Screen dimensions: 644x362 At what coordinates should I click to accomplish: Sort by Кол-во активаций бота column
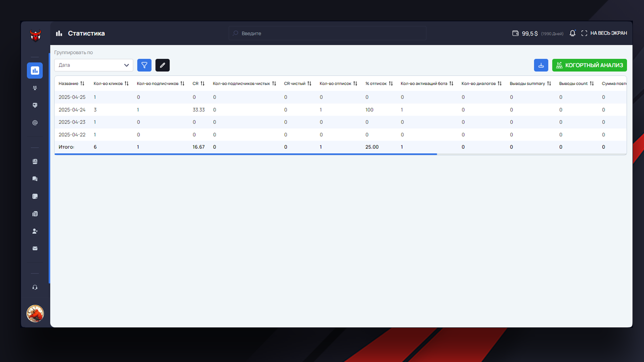427,83
